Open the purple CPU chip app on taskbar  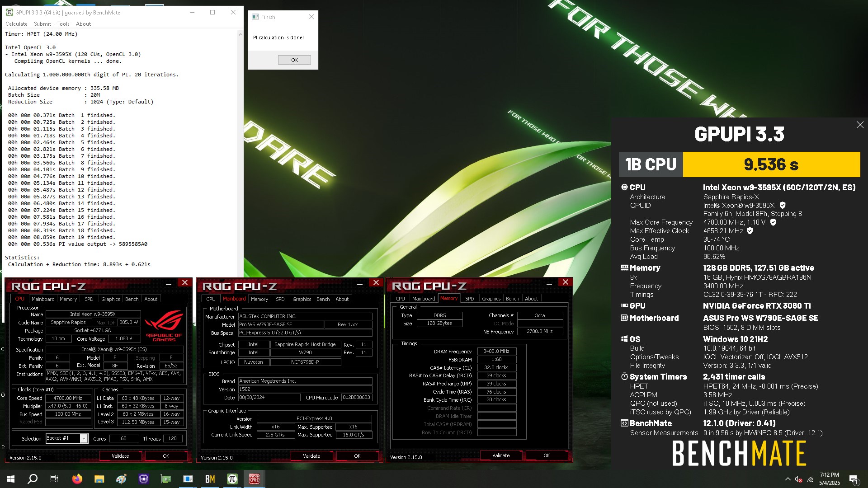pos(144,479)
